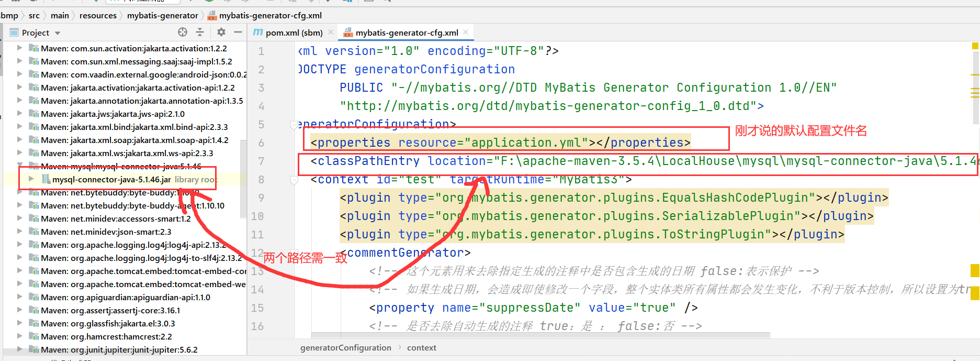Expand Maven: org.assertj:assertj-core:3.16.1
980x361 pixels.
pyautogui.click(x=19, y=310)
